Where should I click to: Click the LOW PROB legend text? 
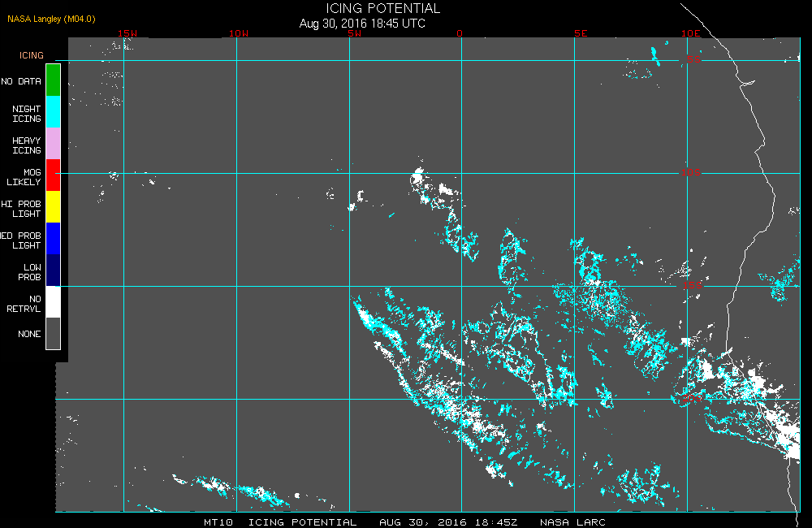point(29,271)
